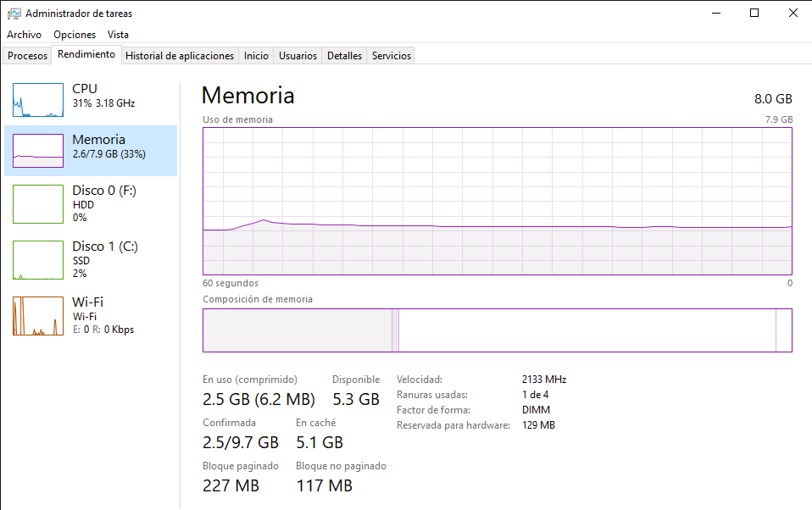Click the Task Manager title bar icon

(14, 14)
